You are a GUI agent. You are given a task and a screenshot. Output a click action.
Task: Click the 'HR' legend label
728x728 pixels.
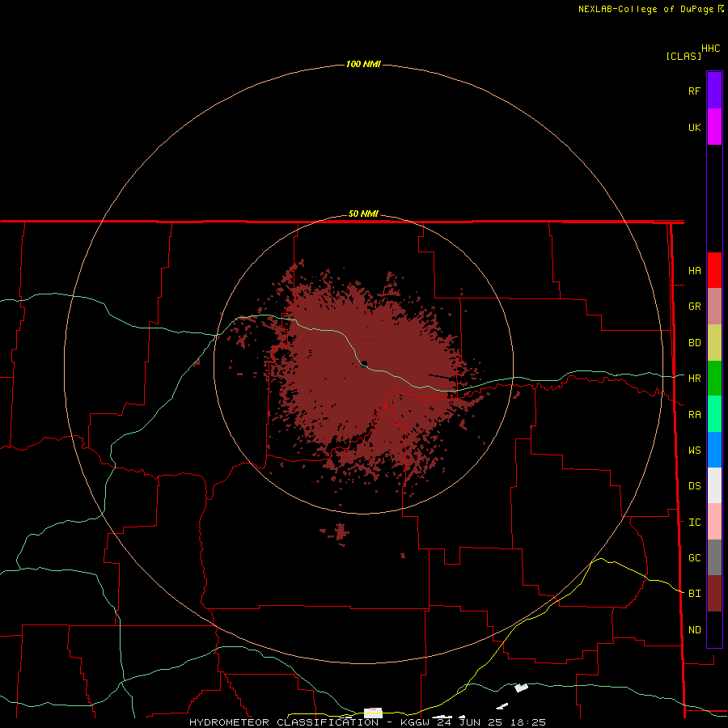click(694, 379)
